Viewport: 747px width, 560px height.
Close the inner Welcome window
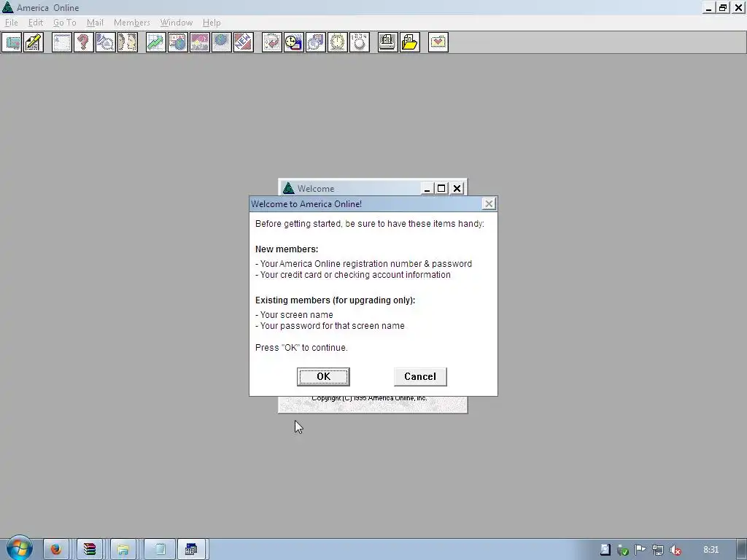tap(457, 189)
